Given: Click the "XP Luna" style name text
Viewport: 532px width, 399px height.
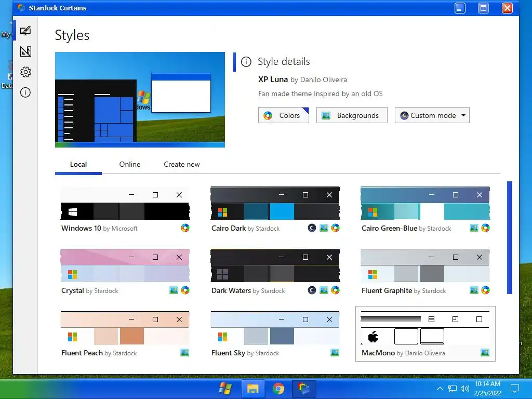Looking at the screenshot, I should (273, 79).
